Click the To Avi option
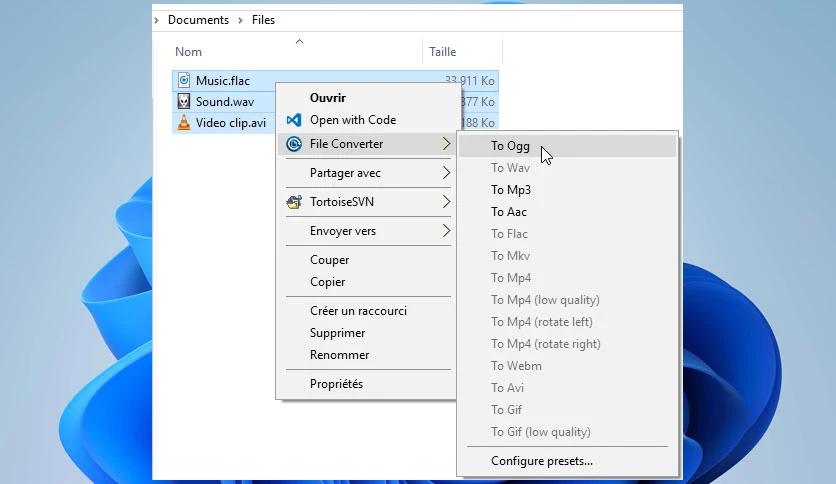This screenshot has height=484, width=836. coord(507,388)
